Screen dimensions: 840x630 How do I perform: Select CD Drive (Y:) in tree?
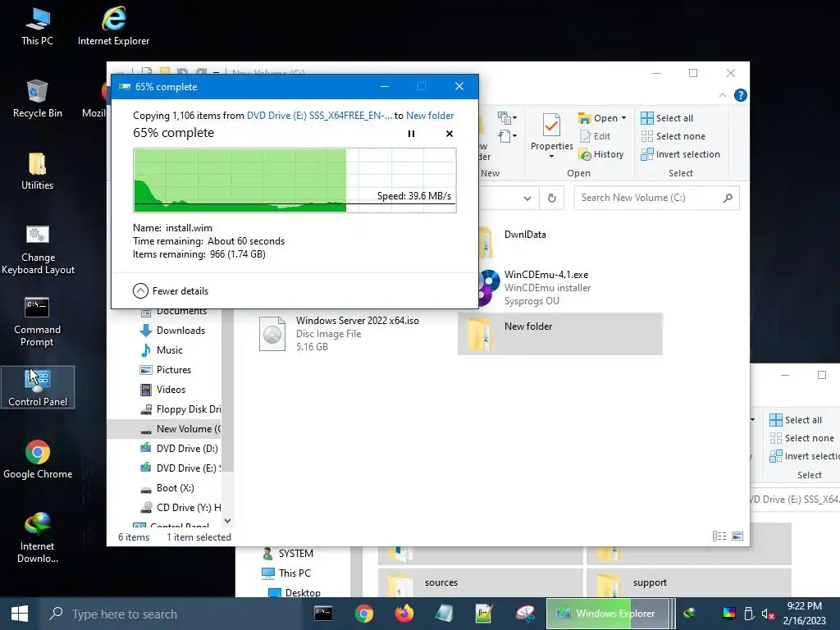point(180,508)
